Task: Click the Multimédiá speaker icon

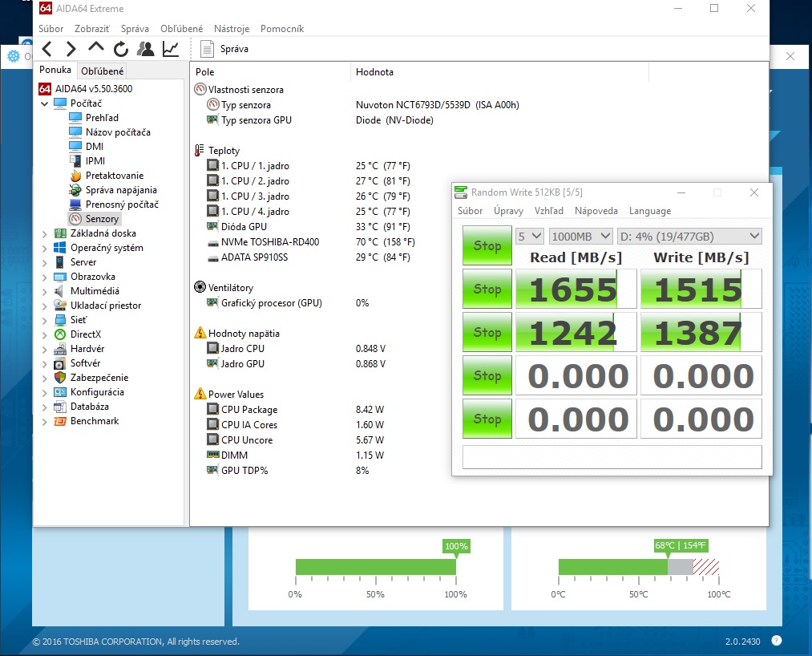Action: click(x=60, y=290)
